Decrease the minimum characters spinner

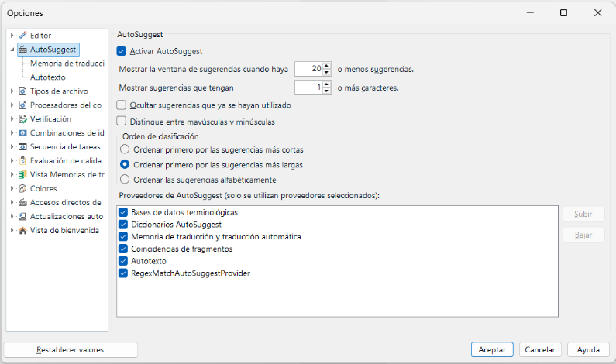(326, 91)
